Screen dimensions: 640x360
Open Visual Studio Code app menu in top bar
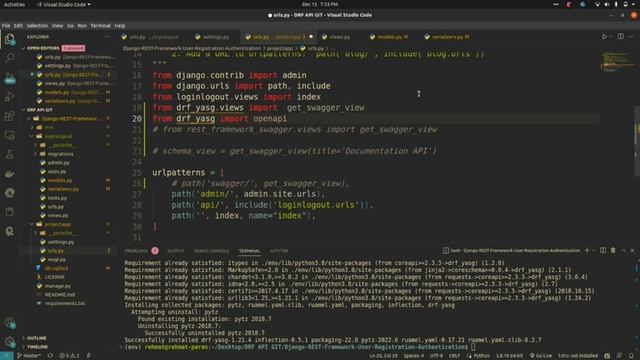pyautogui.click(x=63, y=4)
